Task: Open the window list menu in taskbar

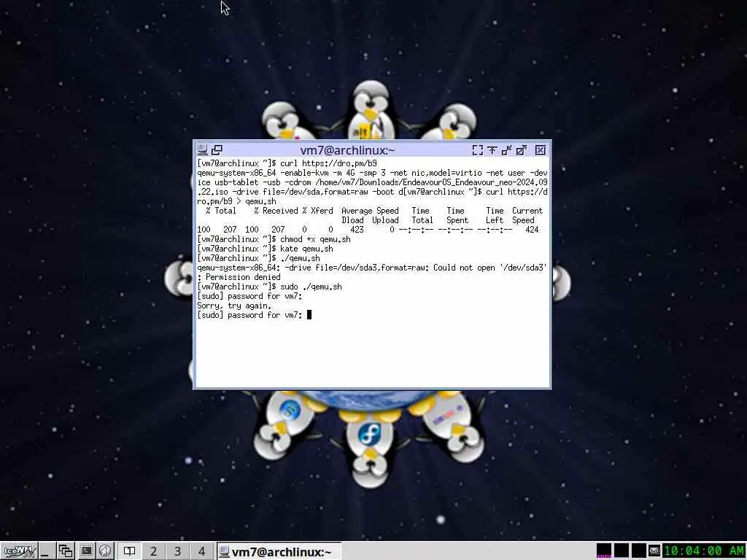Action: click(x=66, y=551)
